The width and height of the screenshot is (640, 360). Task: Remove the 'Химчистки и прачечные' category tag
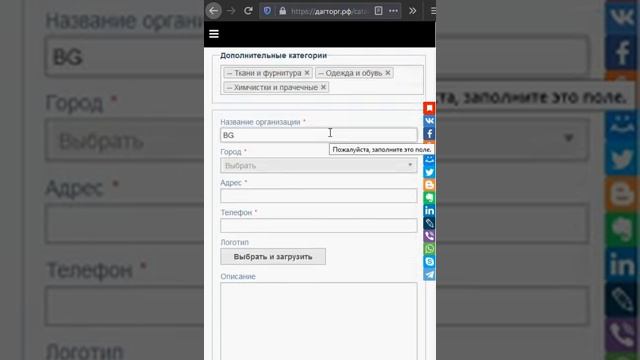[x=323, y=87]
